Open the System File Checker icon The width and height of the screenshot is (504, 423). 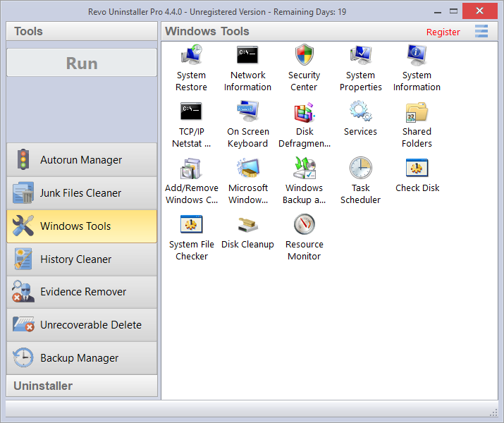(191, 224)
